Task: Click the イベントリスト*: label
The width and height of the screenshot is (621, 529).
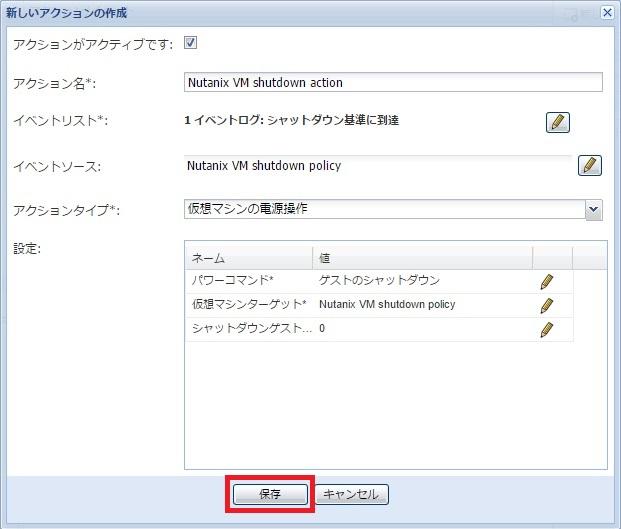Action: 61,120
